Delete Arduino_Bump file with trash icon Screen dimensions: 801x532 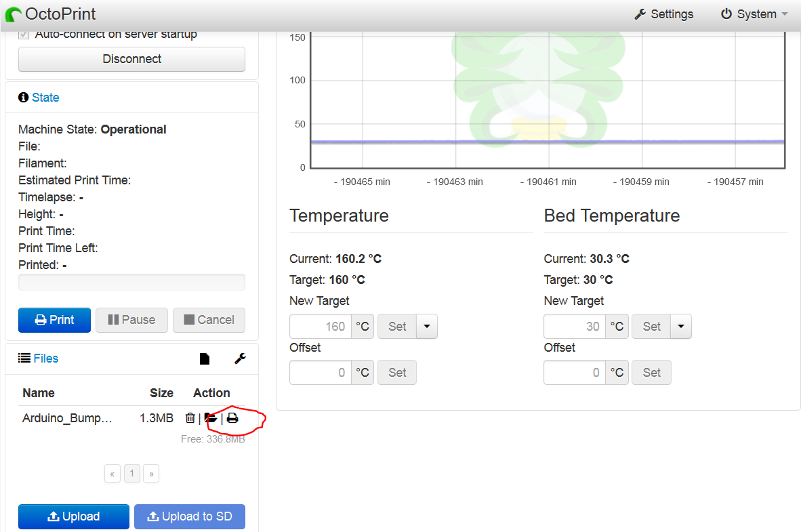tap(190, 418)
